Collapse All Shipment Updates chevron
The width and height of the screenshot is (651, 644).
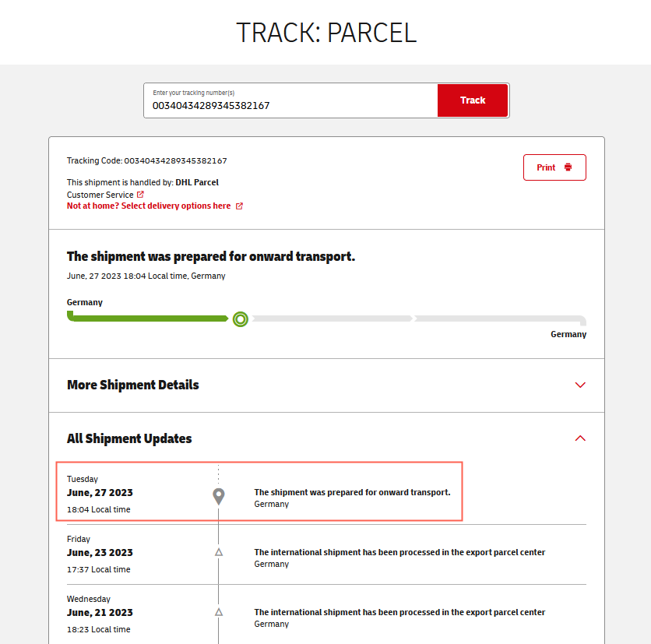pos(579,438)
